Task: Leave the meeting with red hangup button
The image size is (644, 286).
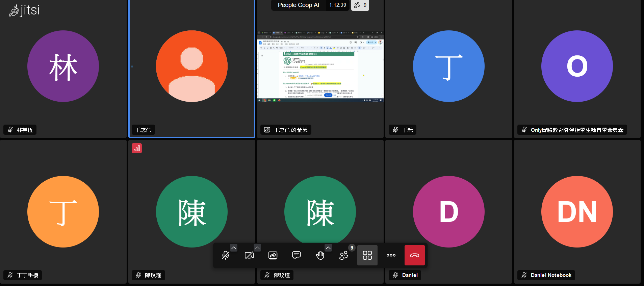Action: click(415, 255)
